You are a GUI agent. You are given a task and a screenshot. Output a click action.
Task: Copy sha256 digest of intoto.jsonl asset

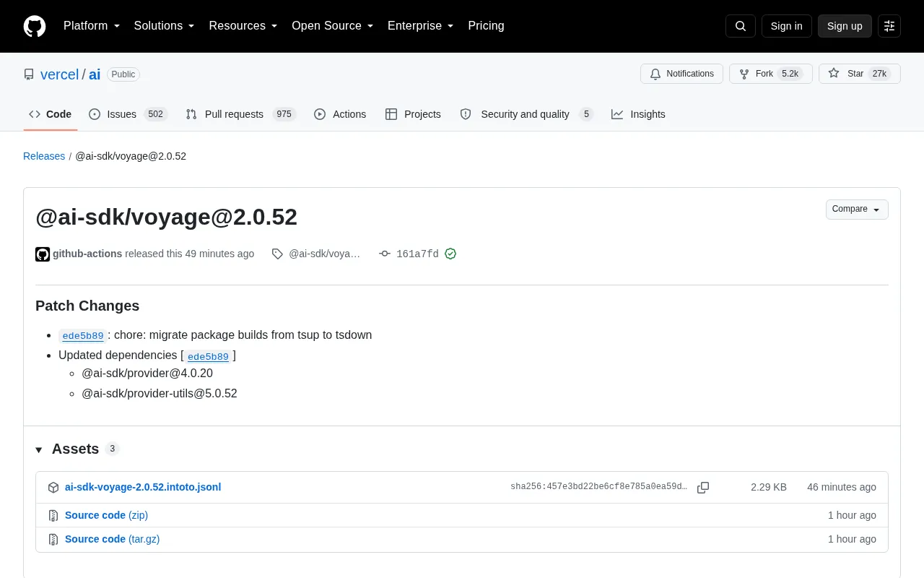(x=703, y=488)
